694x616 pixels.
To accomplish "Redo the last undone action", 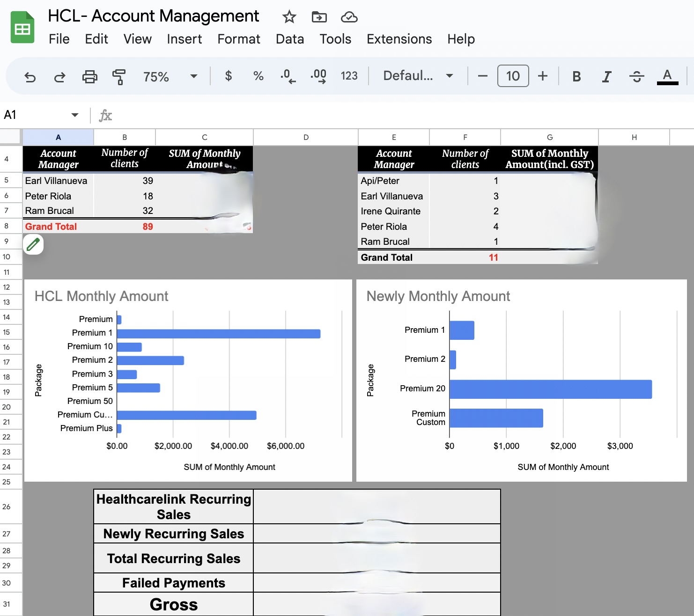I will point(59,76).
